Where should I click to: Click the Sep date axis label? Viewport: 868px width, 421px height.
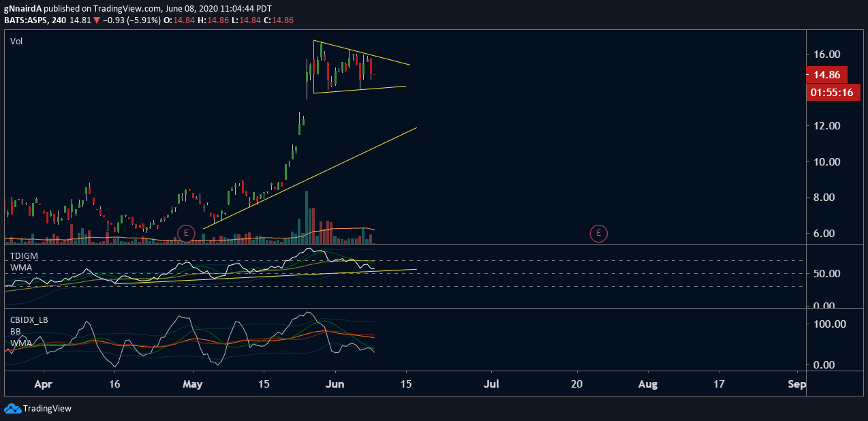click(x=797, y=384)
